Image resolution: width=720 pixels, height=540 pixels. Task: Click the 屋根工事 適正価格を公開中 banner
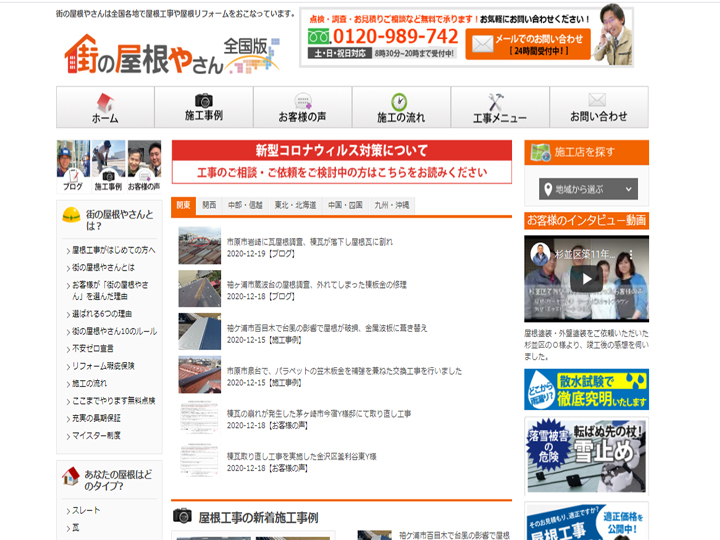pos(586,521)
